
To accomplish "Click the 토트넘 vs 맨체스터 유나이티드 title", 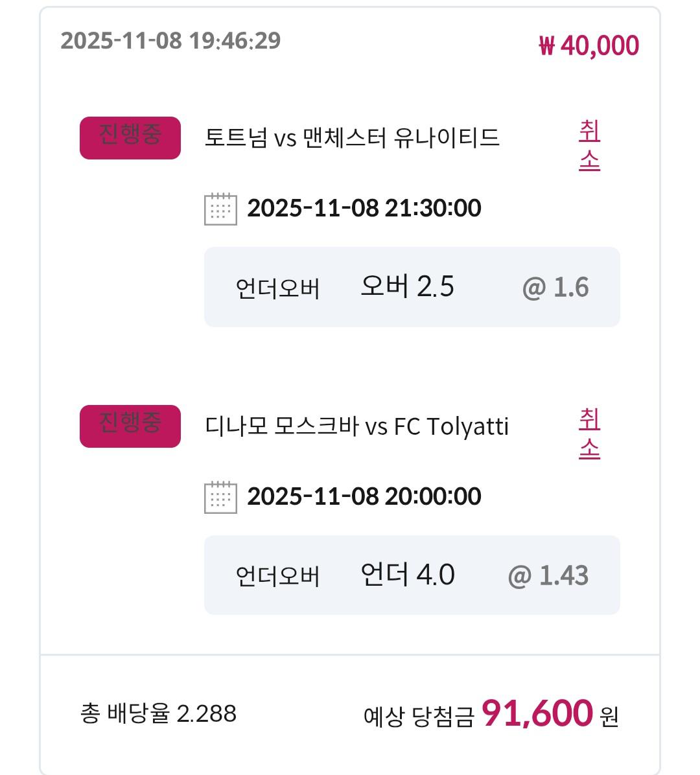I will 352,138.
